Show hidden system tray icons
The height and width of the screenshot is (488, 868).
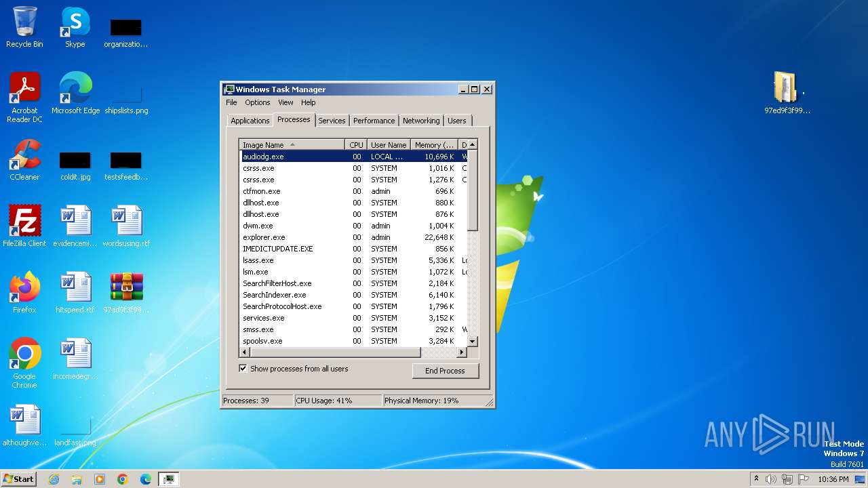pyautogui.click(x=756, y=479)
